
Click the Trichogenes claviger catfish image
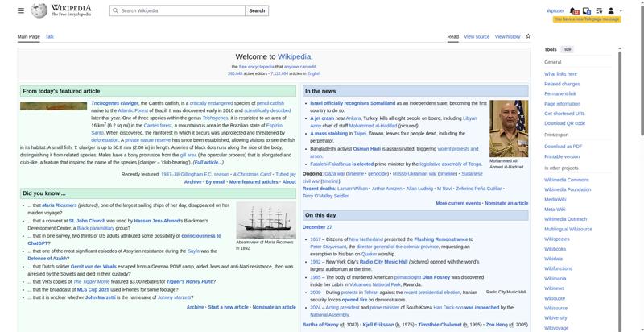click(55, 105)
